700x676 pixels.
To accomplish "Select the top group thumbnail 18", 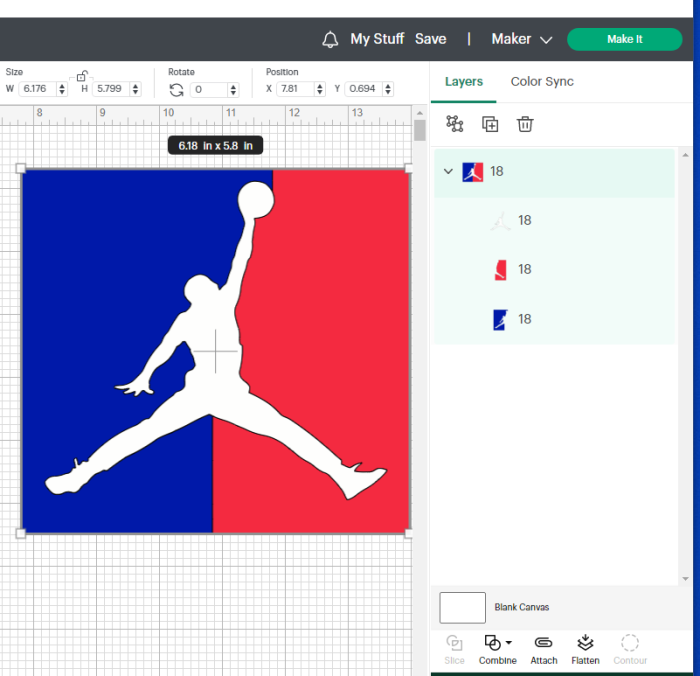I will pyautogui.click(x=472, y=172).
